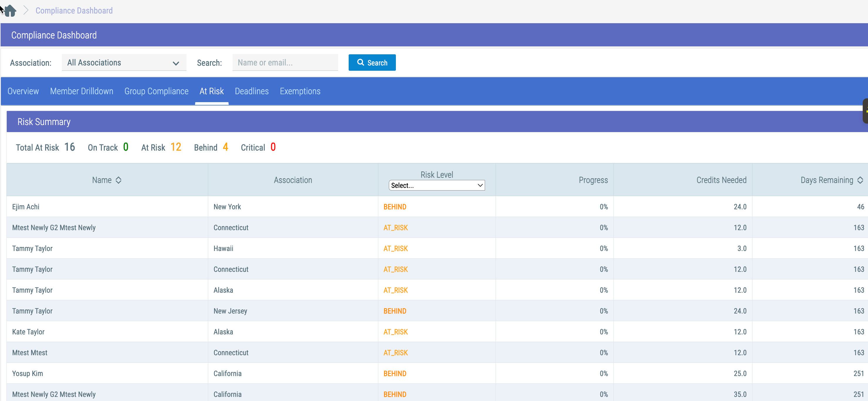Click the Yosup Kim table row
The height and width of the screenshot is (401, 868).
(x=437, y=373)
